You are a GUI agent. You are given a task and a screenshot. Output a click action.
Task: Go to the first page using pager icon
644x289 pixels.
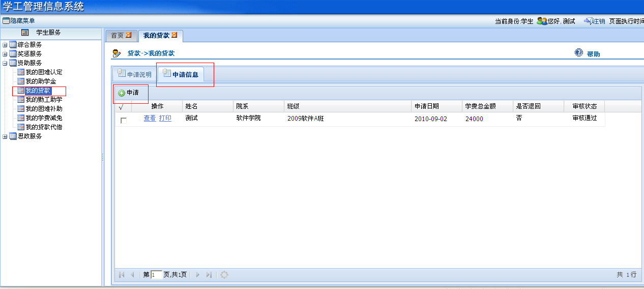click(122, 275)
